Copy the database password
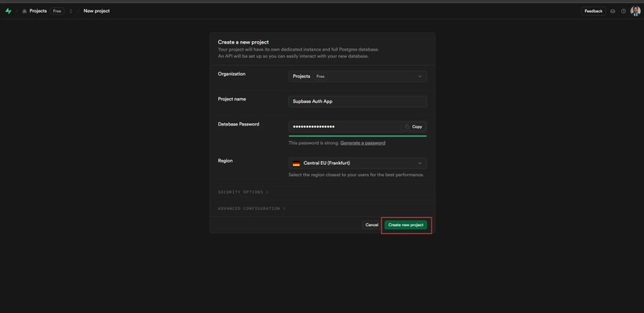Screen dimensions: 644x313 pyautogui.click(x=414, y=126)
